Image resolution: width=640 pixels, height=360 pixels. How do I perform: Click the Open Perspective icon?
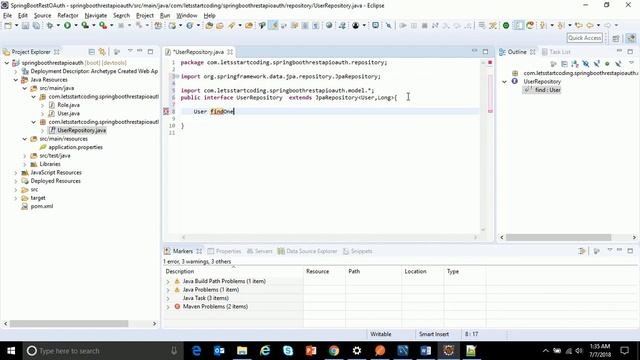616,38
